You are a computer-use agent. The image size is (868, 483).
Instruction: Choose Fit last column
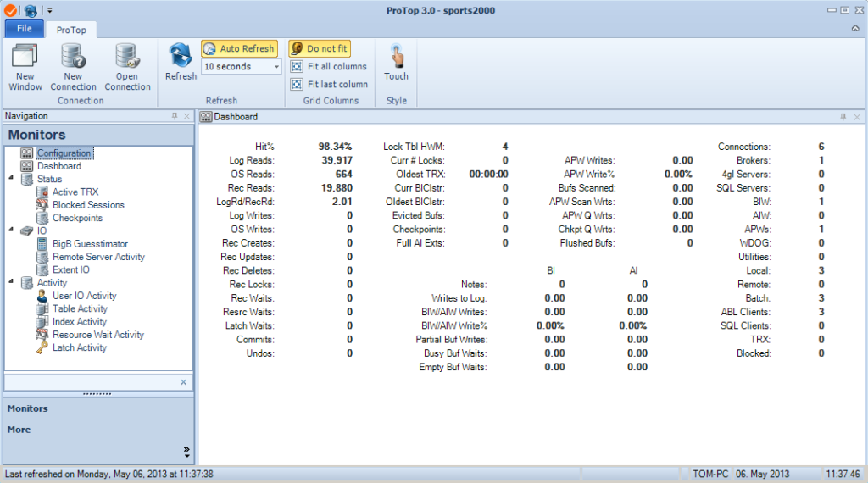(330, 84)
